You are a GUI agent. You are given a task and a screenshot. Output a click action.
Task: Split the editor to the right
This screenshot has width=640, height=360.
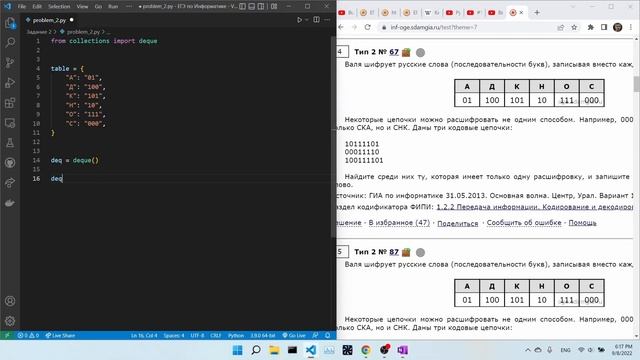(x=316, y=20)
